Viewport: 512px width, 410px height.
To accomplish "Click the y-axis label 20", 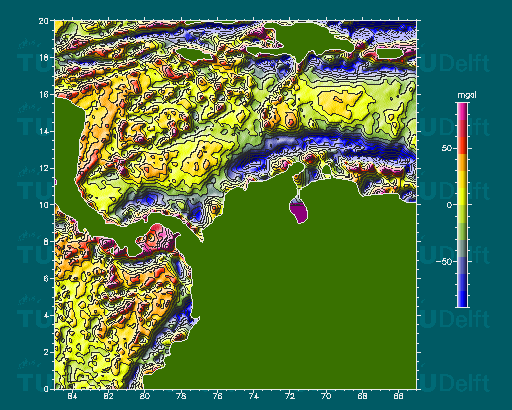I will coord(43,21).
